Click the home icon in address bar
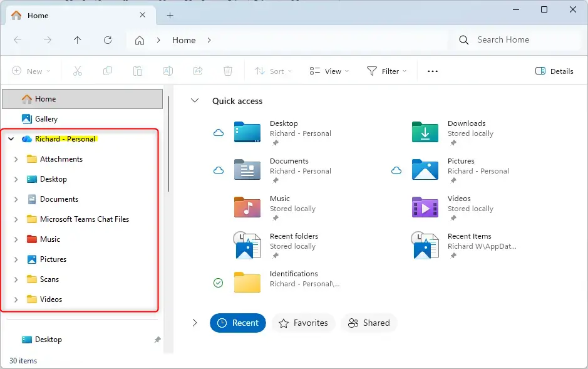The height and width of the screenshot is (369, 588). [140, 40]
